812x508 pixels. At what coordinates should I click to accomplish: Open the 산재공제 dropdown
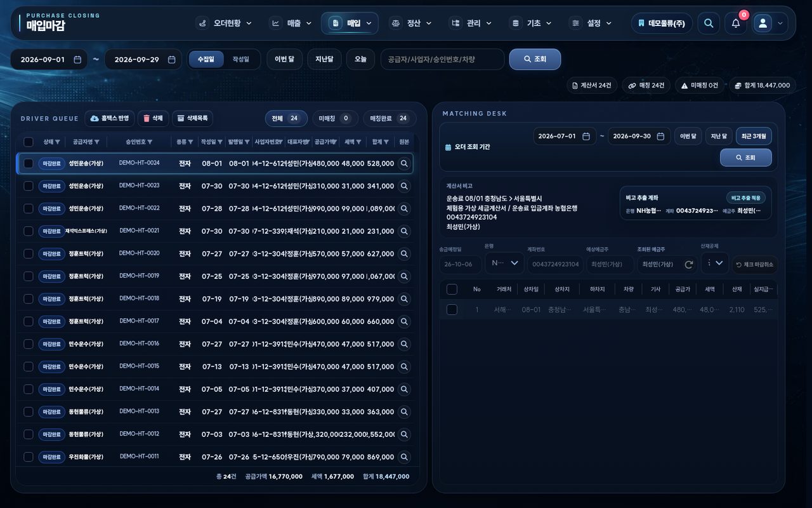[x=714, y=263]
